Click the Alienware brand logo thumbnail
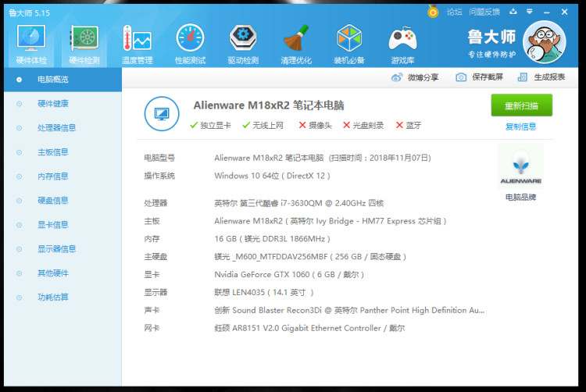The height and width of the screenshot is (392, 586). 520,166
